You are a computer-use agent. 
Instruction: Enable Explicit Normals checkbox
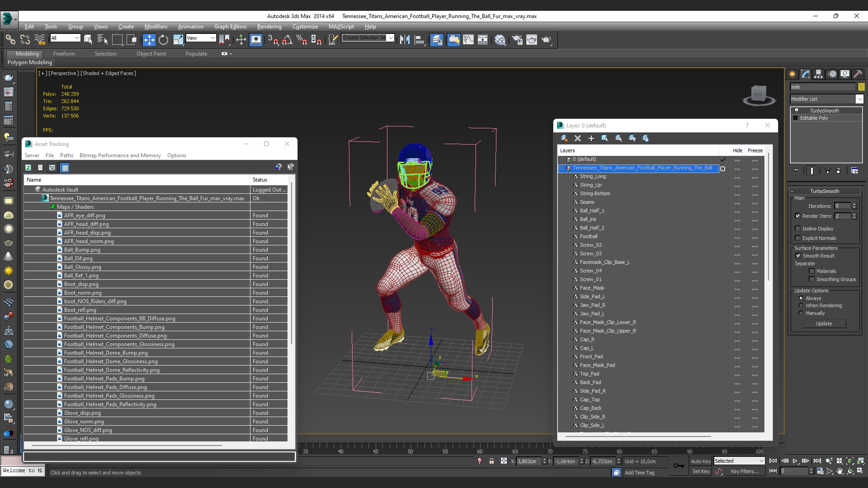[797, 238]
